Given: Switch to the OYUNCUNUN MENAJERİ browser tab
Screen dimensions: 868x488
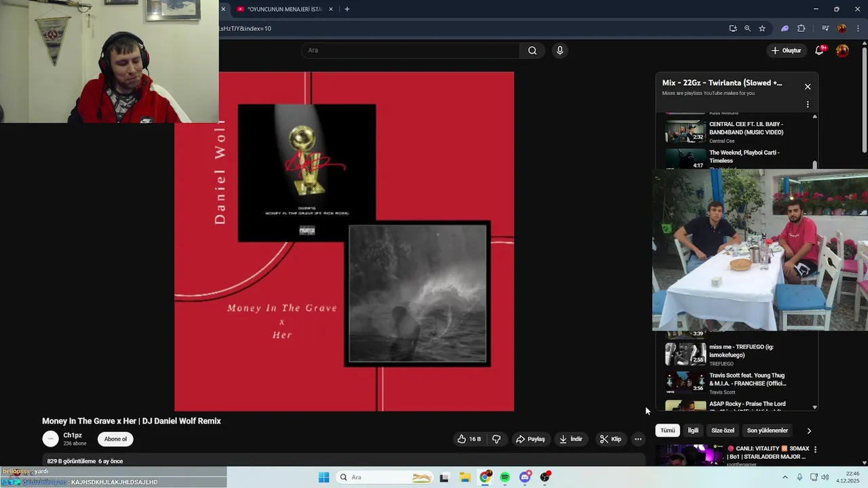Looking at the screenshot, I should tap(283, 9).
